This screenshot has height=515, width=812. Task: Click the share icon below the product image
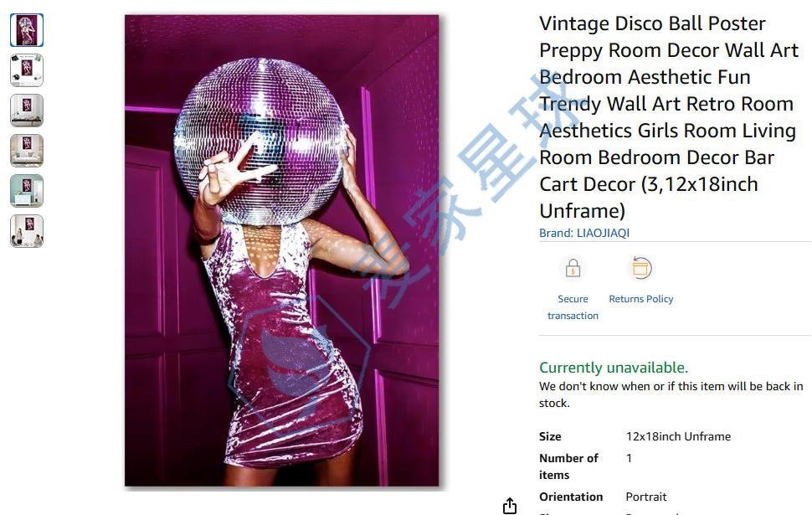510,506
